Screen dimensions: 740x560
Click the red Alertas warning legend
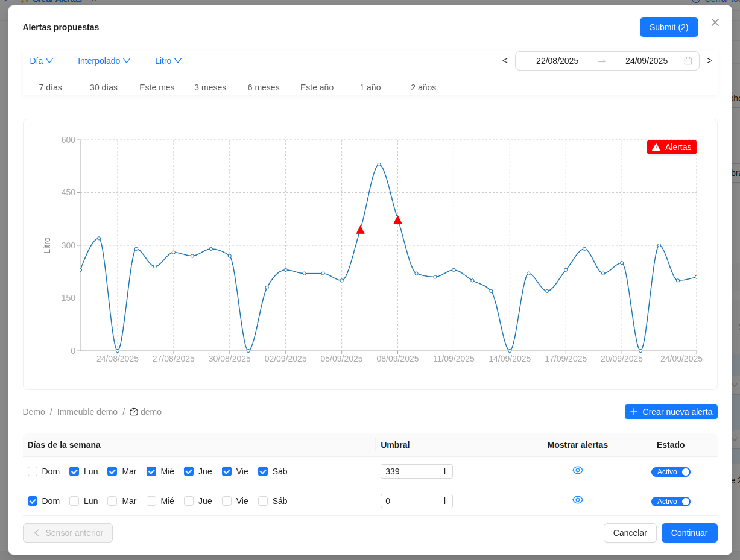click(x=671, y=147)
